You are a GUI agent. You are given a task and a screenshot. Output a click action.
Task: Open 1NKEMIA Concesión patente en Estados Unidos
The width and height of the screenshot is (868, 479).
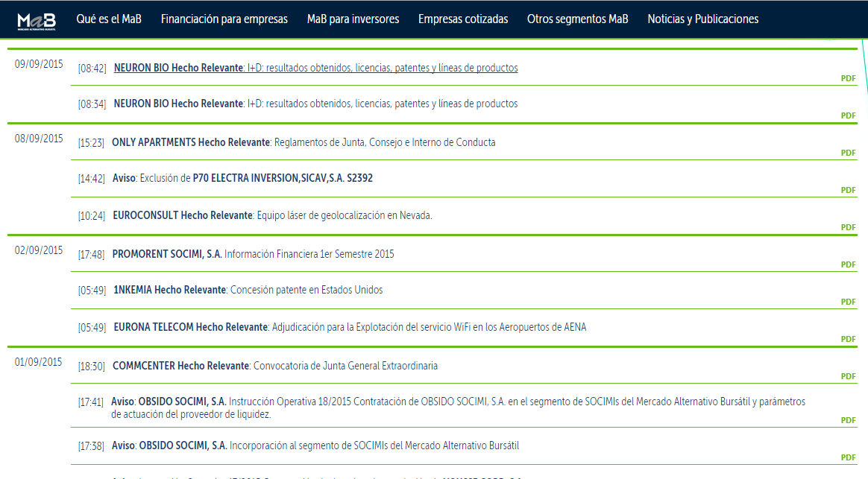pyautogui.click(x=248, y=290)
